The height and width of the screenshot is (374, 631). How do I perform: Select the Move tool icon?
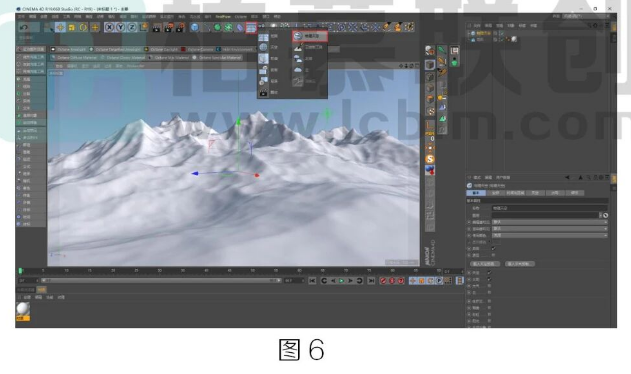(x=60, y=27)
